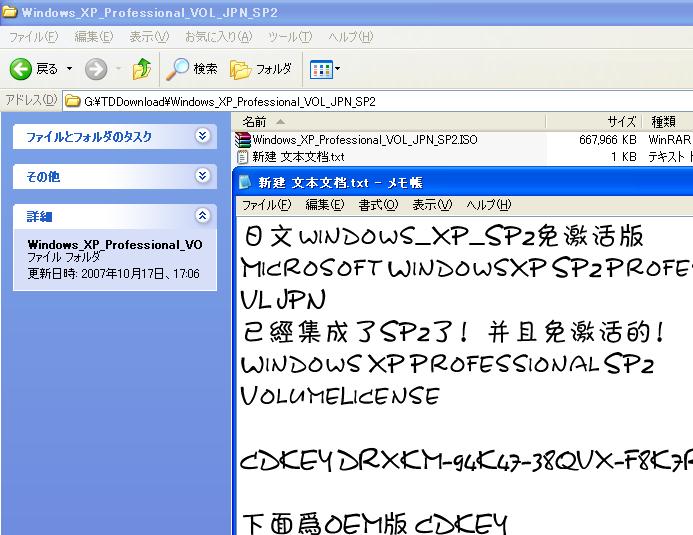Click ファイルとフォルダのタスク panel header text
693x535 pixels.
89,137
